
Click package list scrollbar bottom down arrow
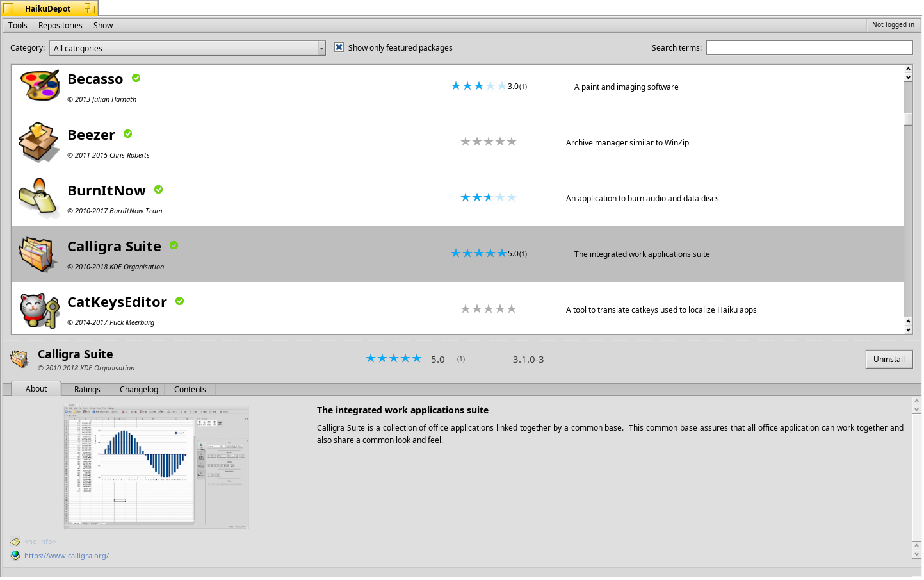(x=909, y=330)
